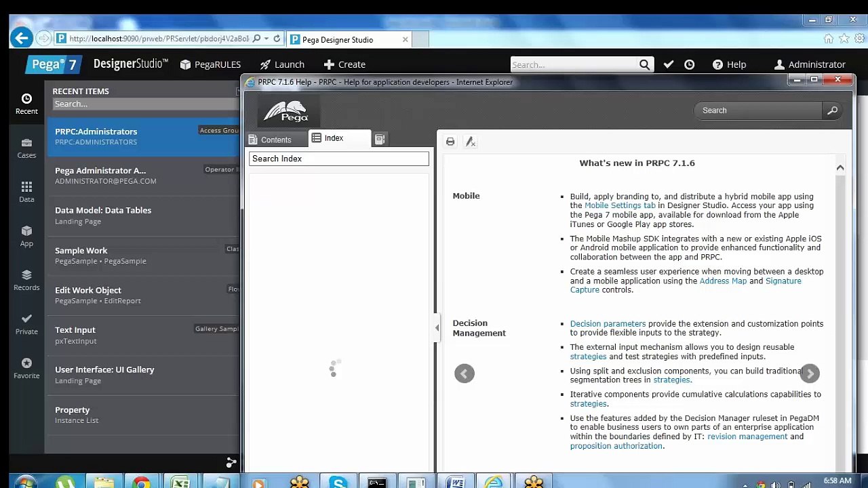Image resolution: width=868 pixels, height=488 pixels.
Task: Open the Cases explorer
Action: (26, 148)
